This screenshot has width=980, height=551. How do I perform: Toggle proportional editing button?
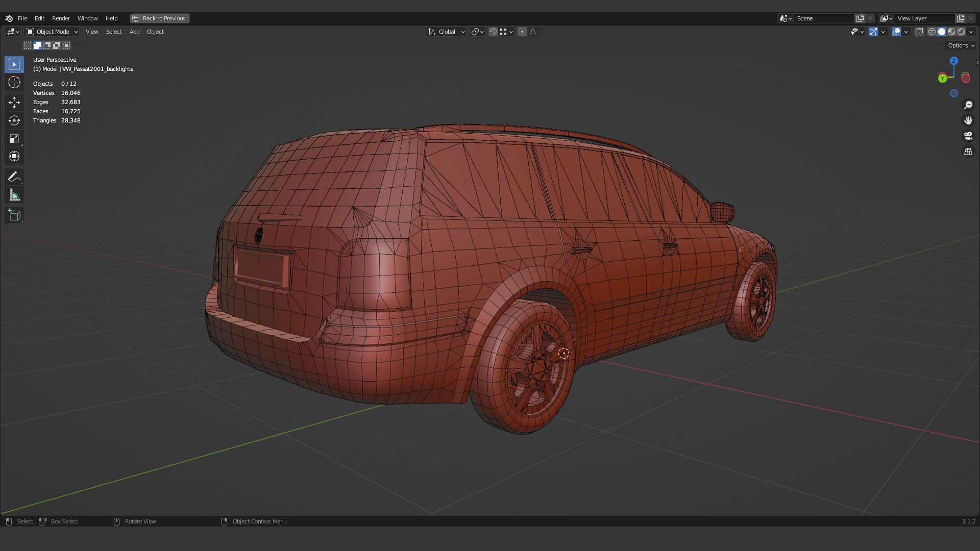(522, 32)
